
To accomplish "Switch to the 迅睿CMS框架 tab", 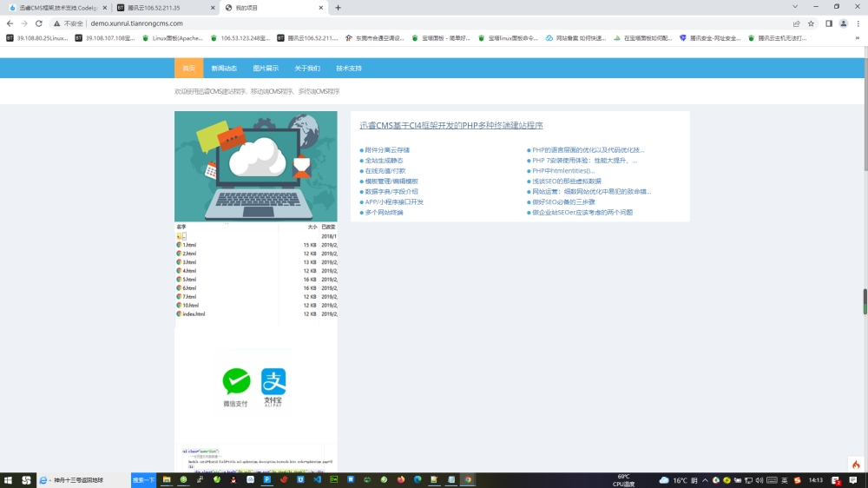I will pyautogui.click(x=57, y=8).
